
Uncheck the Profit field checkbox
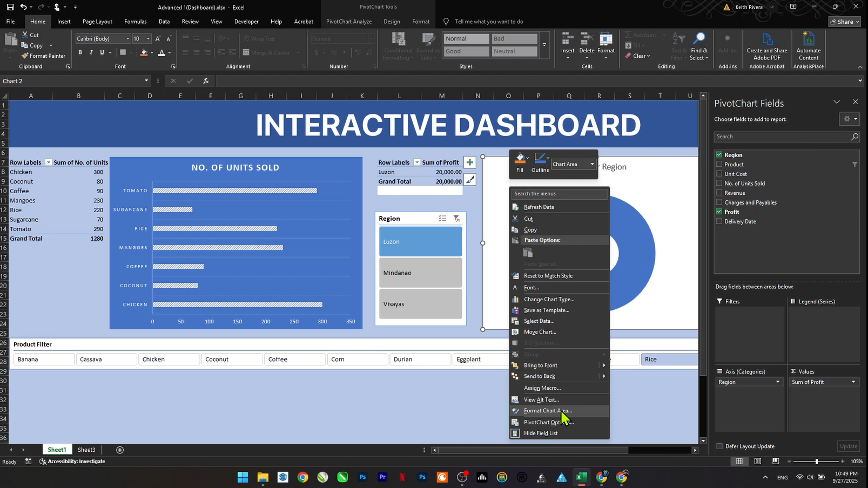coord(719,212)
